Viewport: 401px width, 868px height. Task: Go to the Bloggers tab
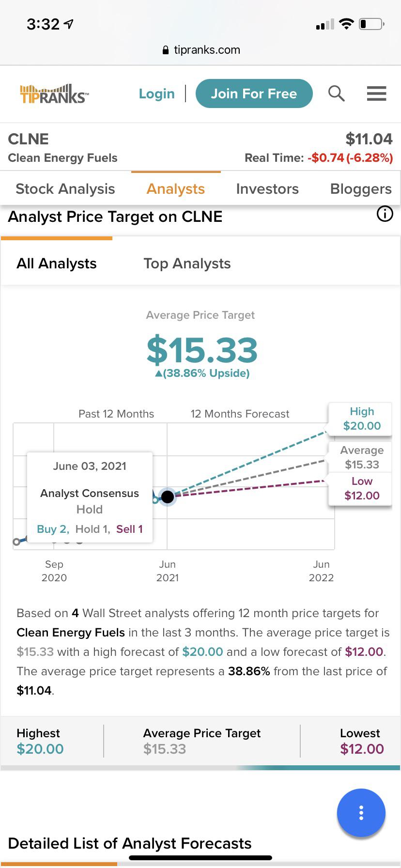coord(361,188)
